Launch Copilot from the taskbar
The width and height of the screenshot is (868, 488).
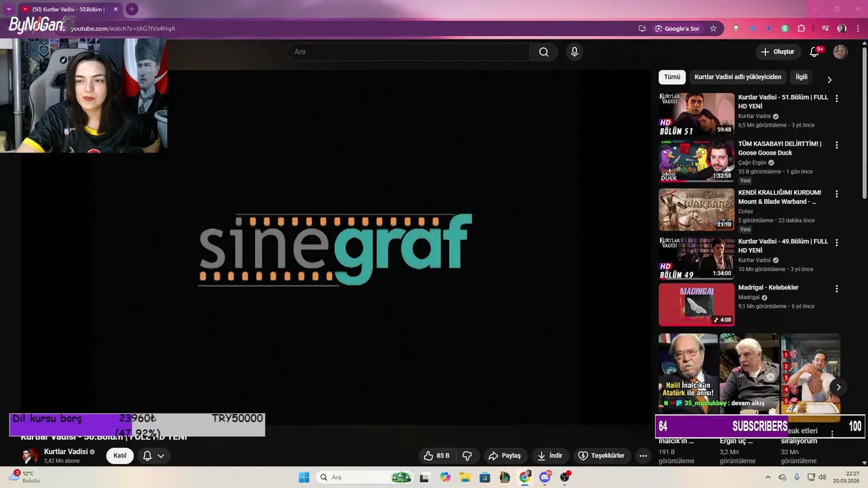(445, 477)
